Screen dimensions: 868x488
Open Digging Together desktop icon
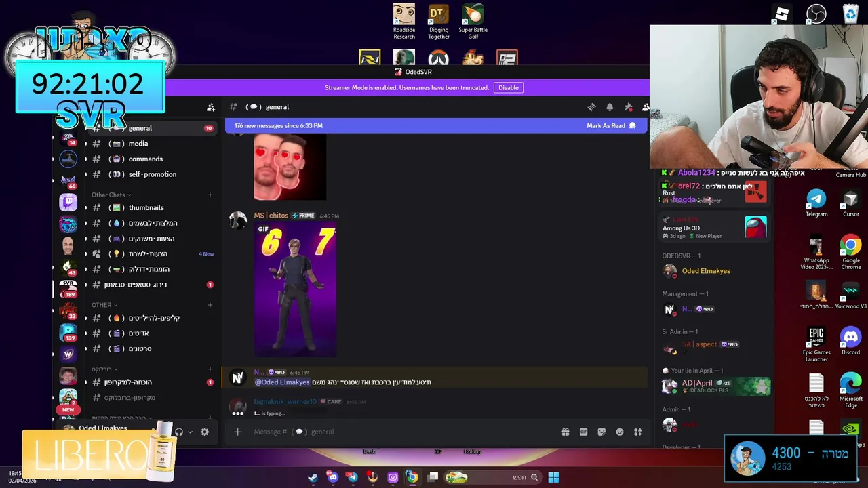pos(438,22)
